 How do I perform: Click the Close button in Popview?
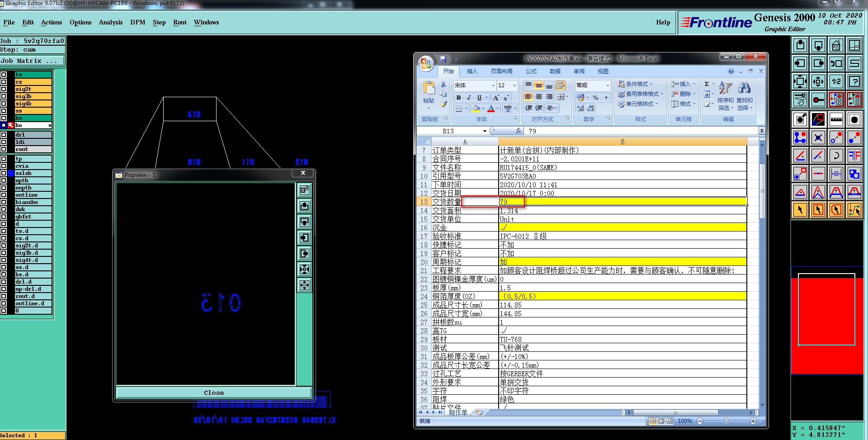coord(213,393)
